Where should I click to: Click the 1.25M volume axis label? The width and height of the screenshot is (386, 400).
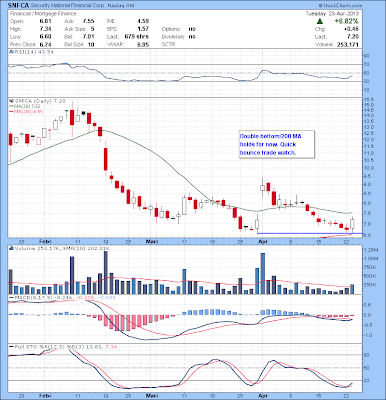(371, 250)
